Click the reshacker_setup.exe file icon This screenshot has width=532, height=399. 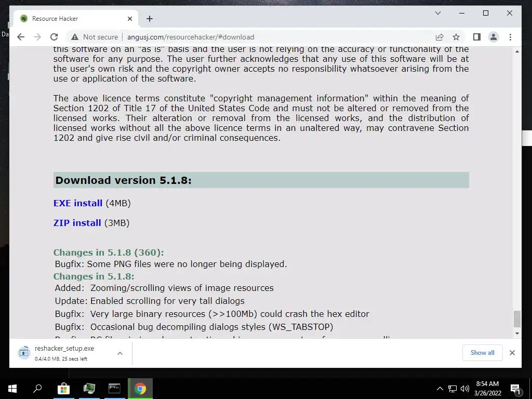click(x=24, y=353)
